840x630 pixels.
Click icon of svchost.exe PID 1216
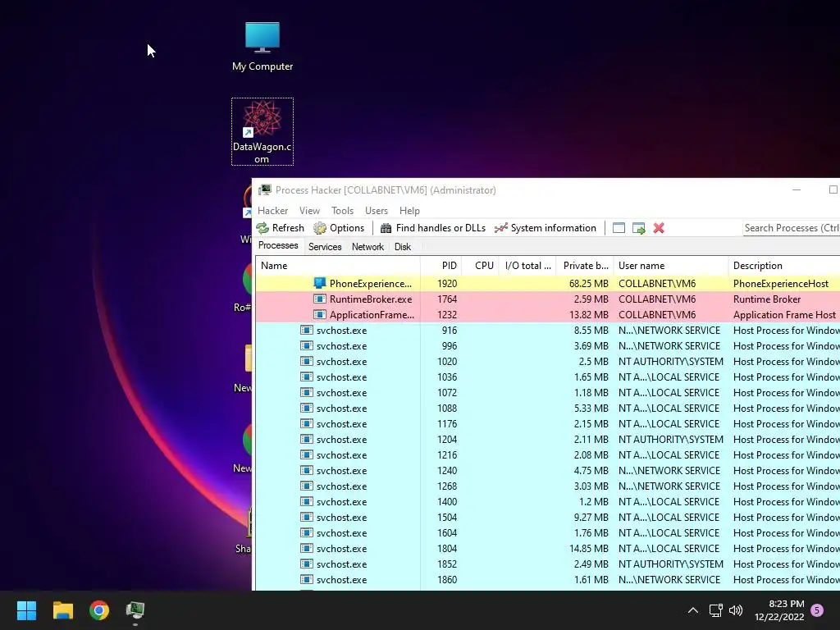point(307,454)
